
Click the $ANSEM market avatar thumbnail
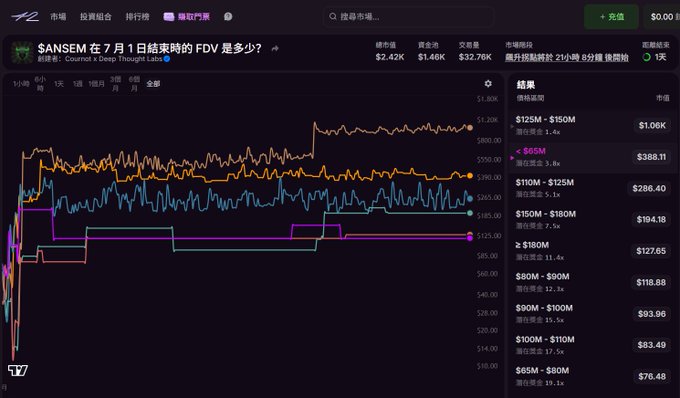[22, 52]
